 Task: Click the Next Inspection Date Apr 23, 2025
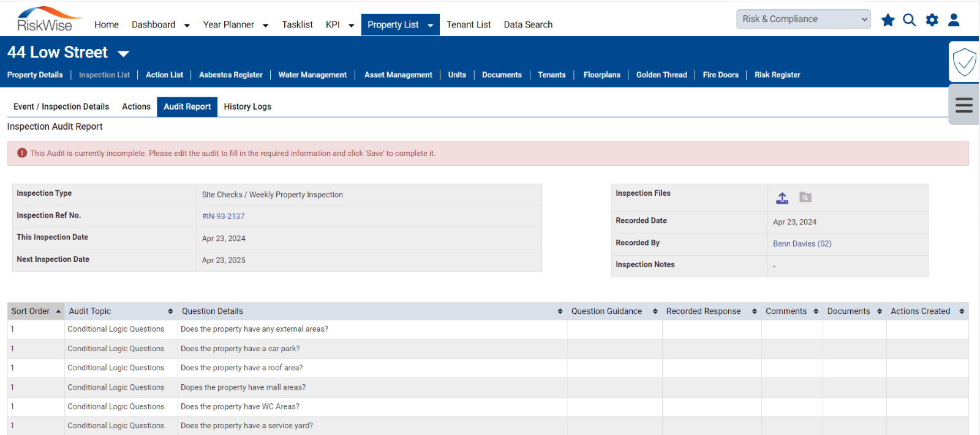224,260
